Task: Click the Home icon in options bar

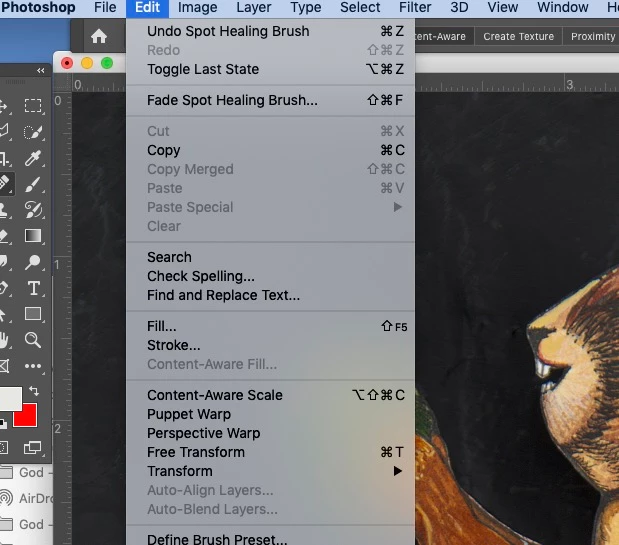Action: (99, 36)
